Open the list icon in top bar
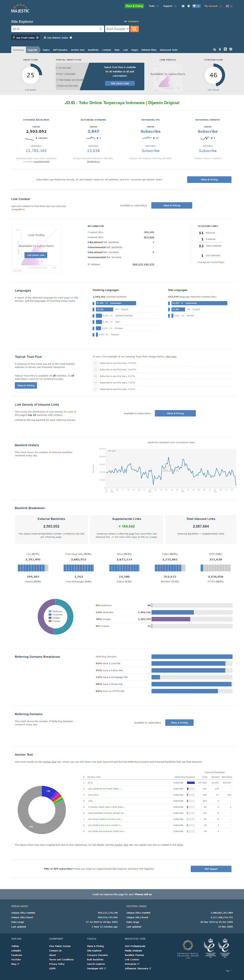This screenshot has width=244, height=980. click(183, 6)
